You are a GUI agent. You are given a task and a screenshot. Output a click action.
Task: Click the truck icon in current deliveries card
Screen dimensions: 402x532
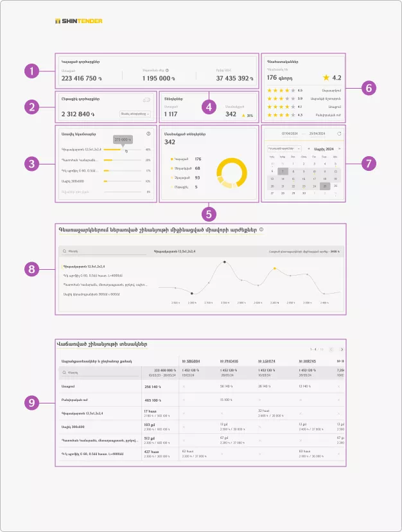[146, 100]
